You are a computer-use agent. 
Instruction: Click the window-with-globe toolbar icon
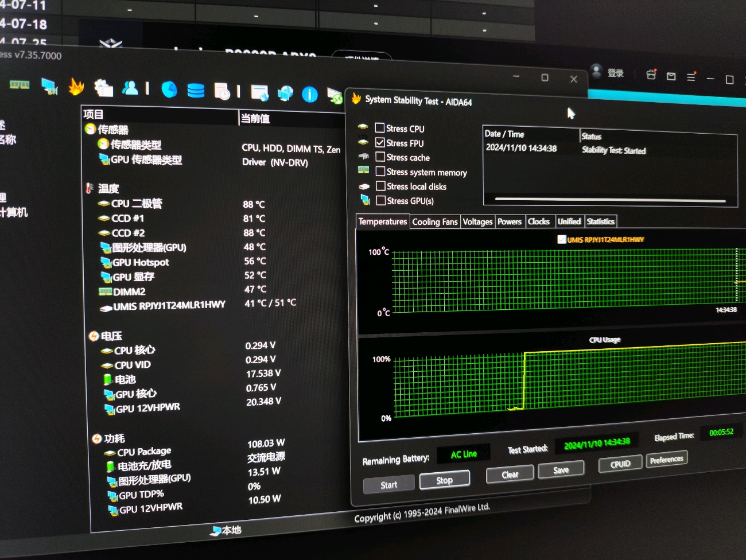coord(260,92)
